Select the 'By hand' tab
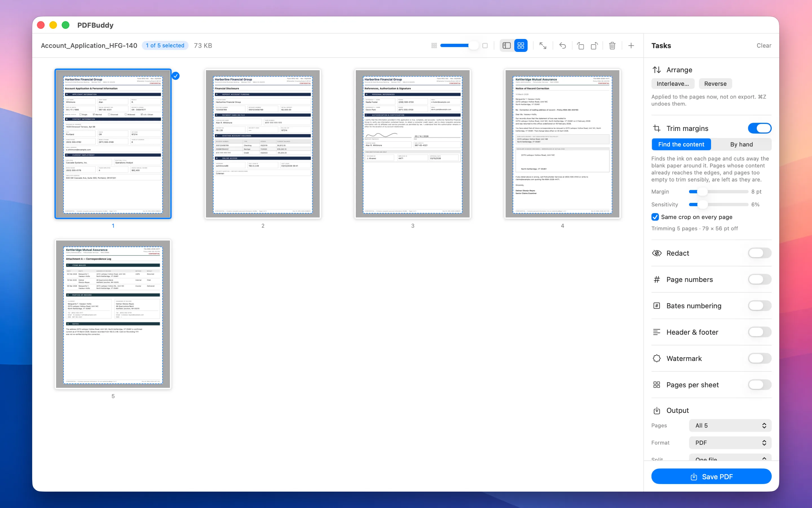 [741, 144]
